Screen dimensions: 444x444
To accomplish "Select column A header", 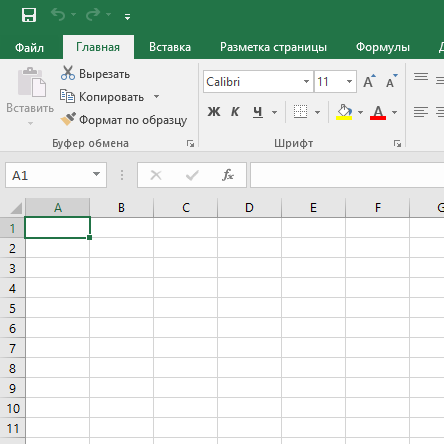I will (58, 208).
